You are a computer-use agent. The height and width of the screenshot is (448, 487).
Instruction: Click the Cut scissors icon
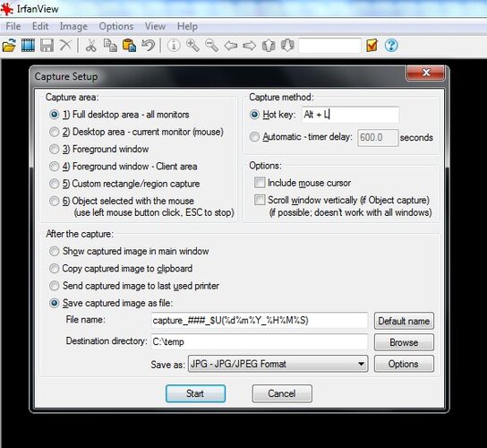coord(91,46)
